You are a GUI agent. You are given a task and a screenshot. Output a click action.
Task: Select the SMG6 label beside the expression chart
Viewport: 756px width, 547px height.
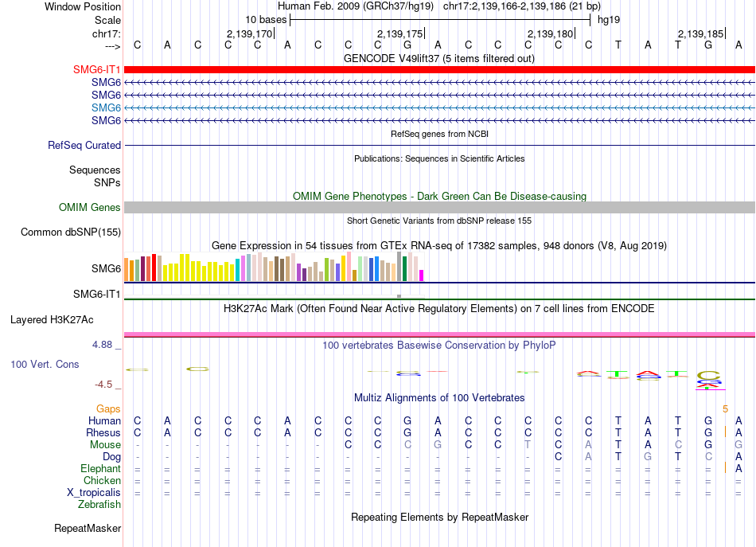pos(106,268)
